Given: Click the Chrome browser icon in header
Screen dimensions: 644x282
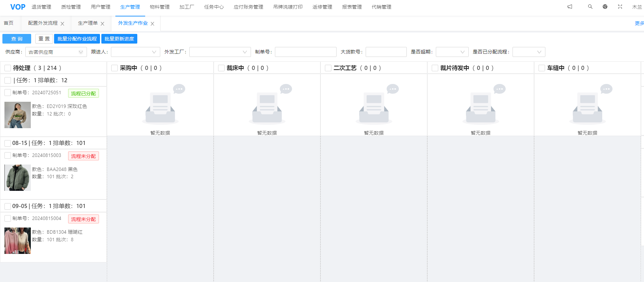Looking at the screenshot, I should [605, 7].
